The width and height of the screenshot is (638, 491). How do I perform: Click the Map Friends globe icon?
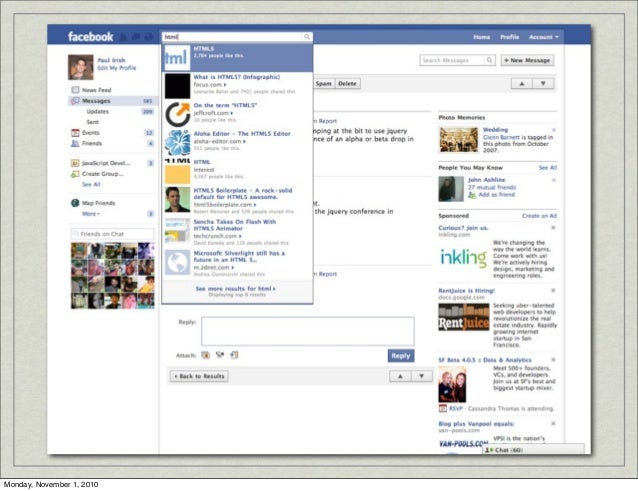coord(75,203)
